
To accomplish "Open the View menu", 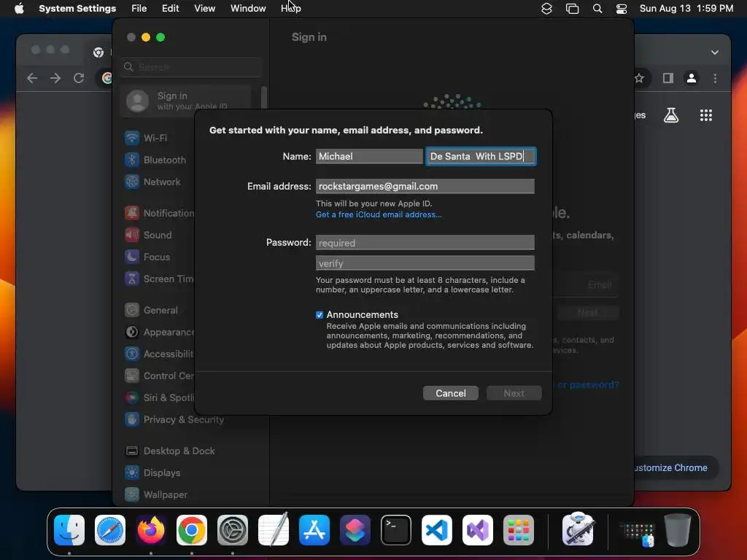I will point(204,9).
